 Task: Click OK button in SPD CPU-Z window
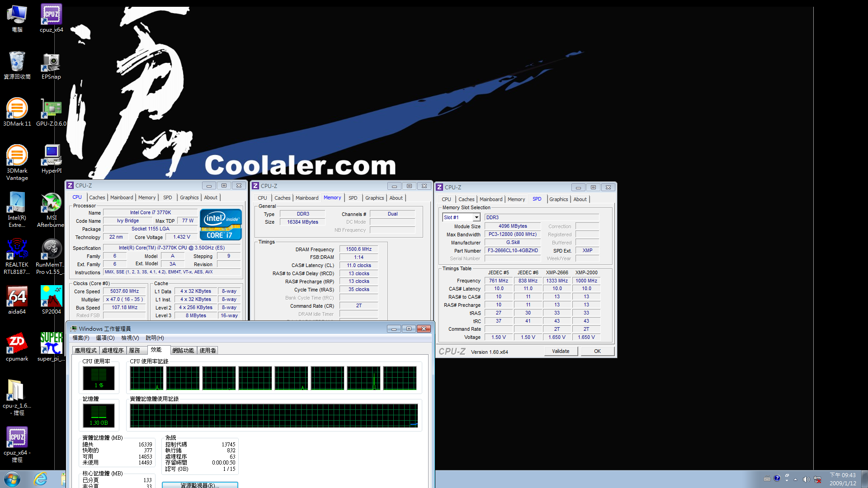(597, 351)
